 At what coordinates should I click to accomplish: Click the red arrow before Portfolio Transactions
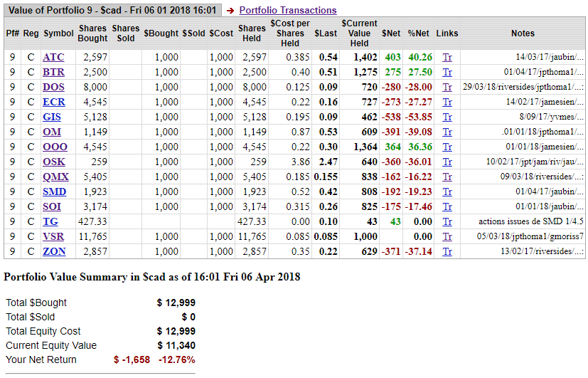coord(230,11)
